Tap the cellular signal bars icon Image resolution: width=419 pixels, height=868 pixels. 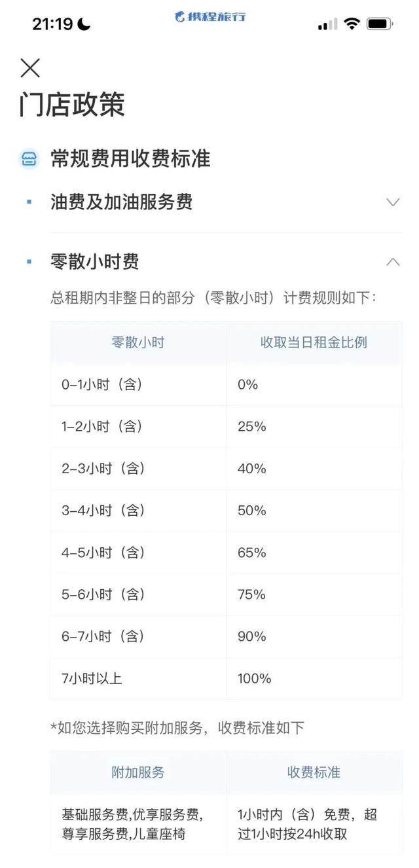tap(328, 24)
